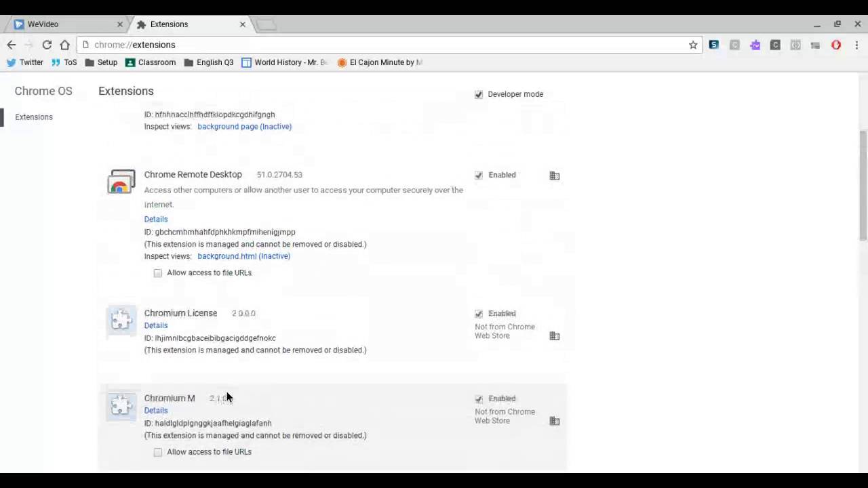The image size is (868, 488).
Task: Toggle Enabled for Chrome Remote Desktop
Action: (479, 175)
